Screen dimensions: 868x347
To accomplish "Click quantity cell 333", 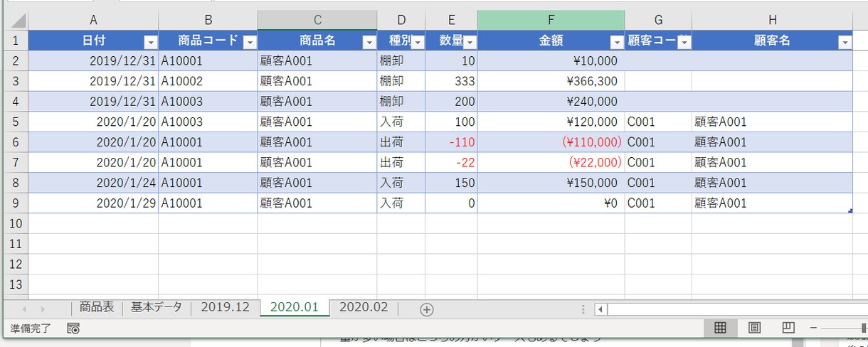I will tap(451, 82).
